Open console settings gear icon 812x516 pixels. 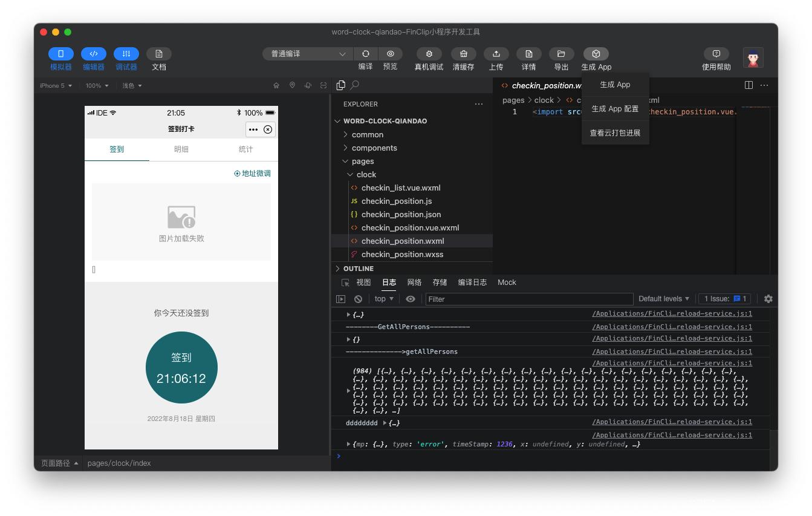click(x=768, y=299)
